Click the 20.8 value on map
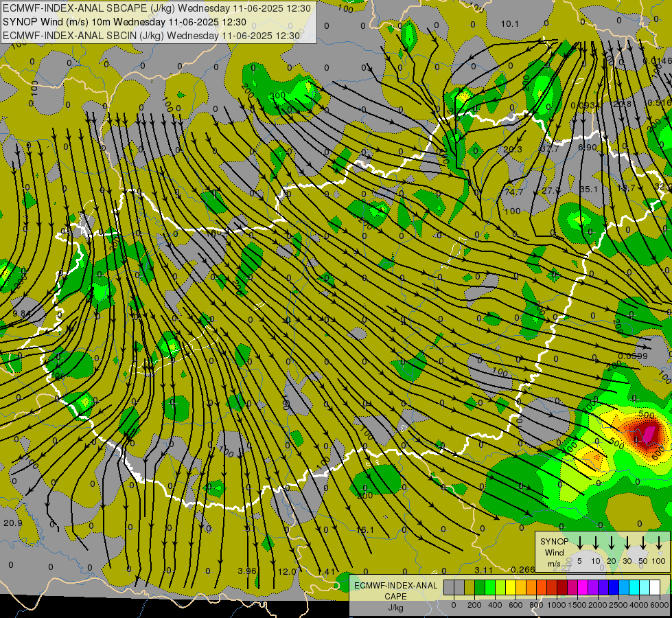 click(x=622, y=104)
